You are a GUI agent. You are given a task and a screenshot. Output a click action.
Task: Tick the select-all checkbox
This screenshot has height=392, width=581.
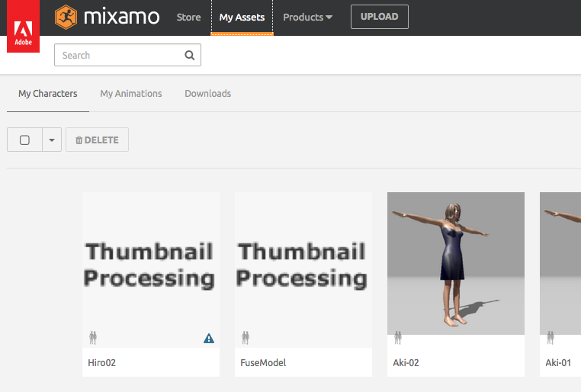tap(24, 140)
